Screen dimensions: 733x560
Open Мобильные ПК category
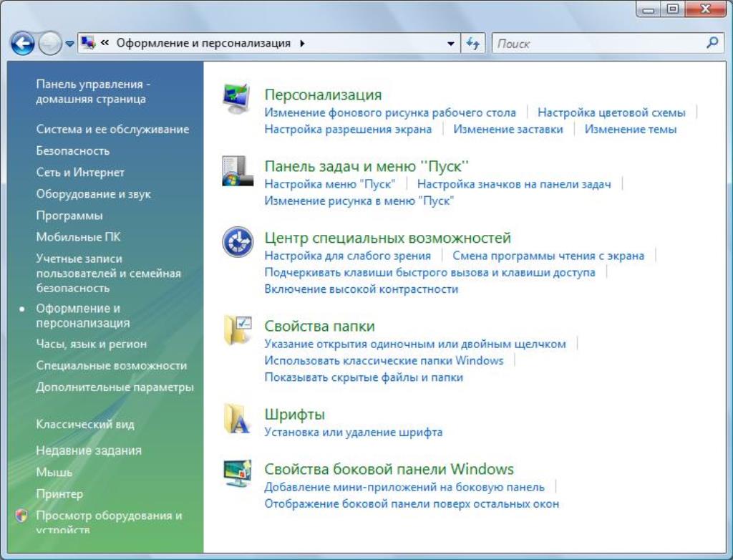78,237
